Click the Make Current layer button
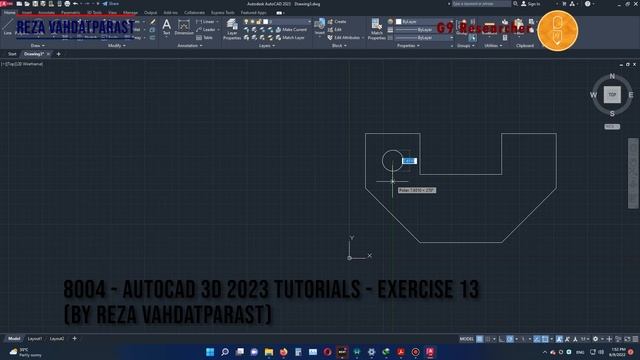The width and height of the screenshot is (640, 360). (x=291, y=29)
